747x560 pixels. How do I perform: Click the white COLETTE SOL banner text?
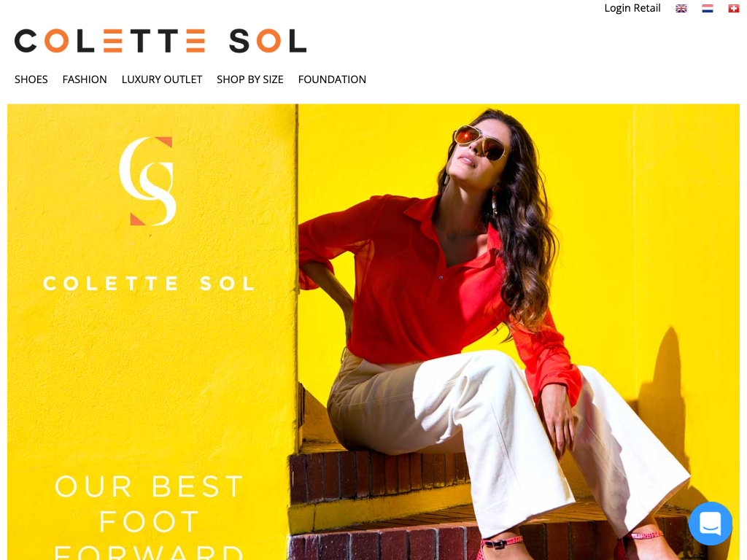point(149,284)
